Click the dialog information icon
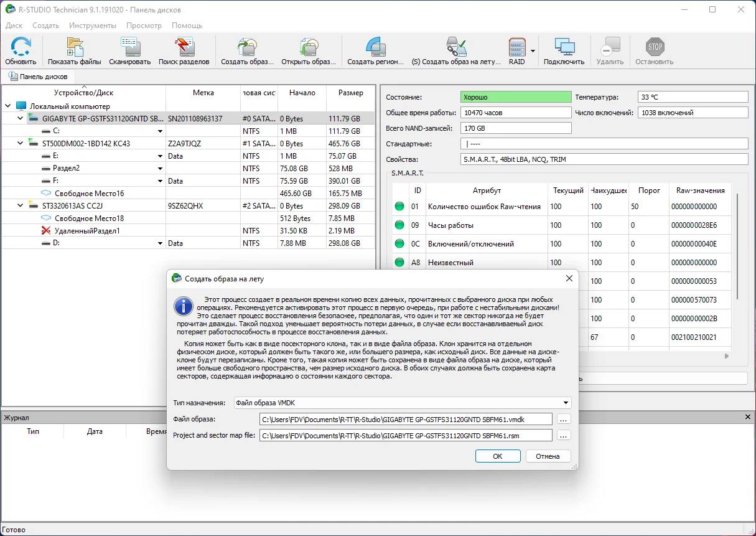The image size is (756, 536). [183, 306]
